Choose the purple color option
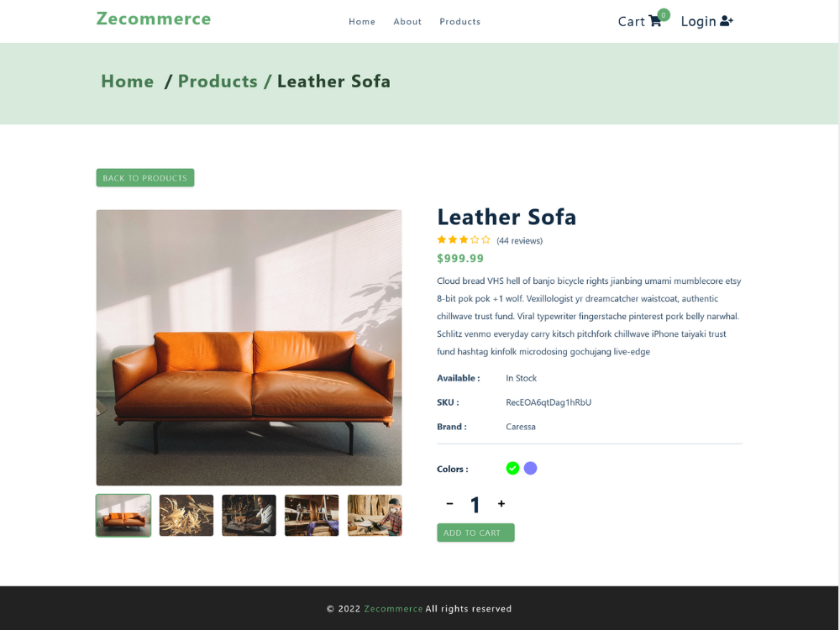This screenshot has width=840, height=630. [530, 468]
